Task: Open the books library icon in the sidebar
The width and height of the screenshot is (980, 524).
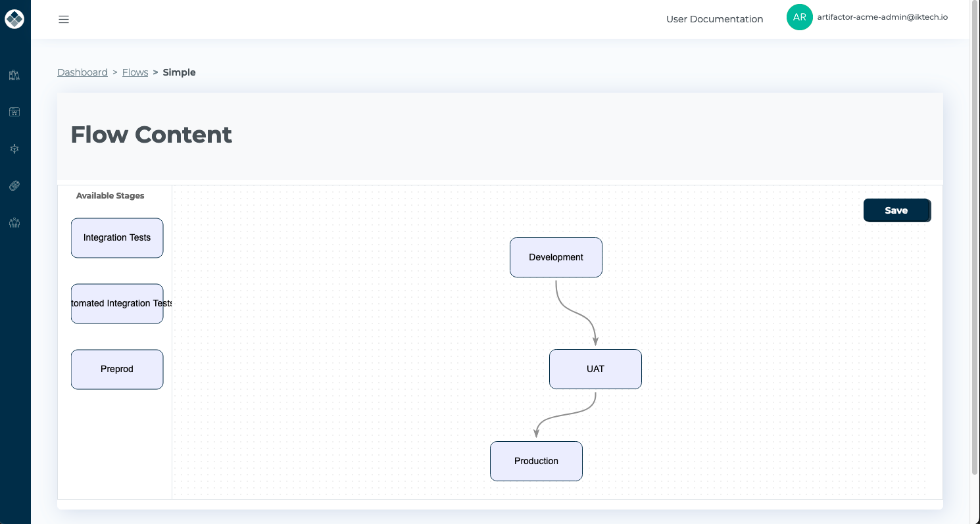Action: click(14, 75)
